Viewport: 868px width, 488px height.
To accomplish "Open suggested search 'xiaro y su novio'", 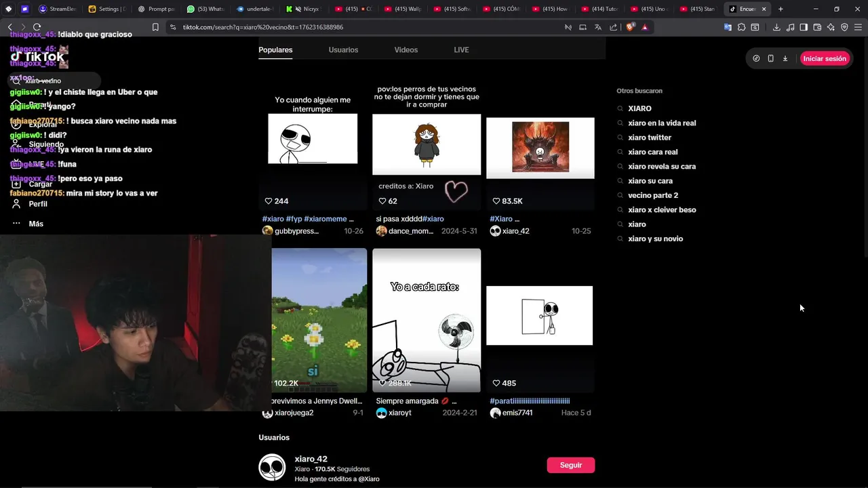I will point(656,239).
